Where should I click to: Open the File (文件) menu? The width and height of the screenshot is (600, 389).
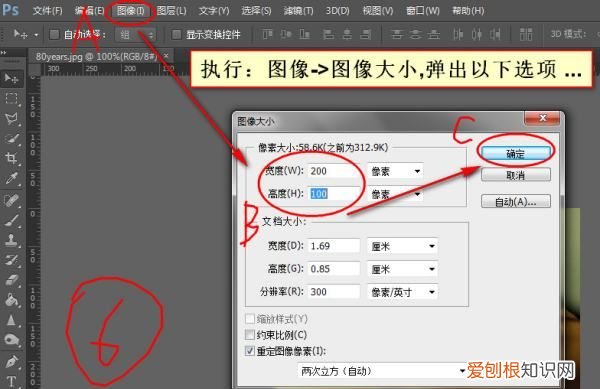click(x=47, y=11)
